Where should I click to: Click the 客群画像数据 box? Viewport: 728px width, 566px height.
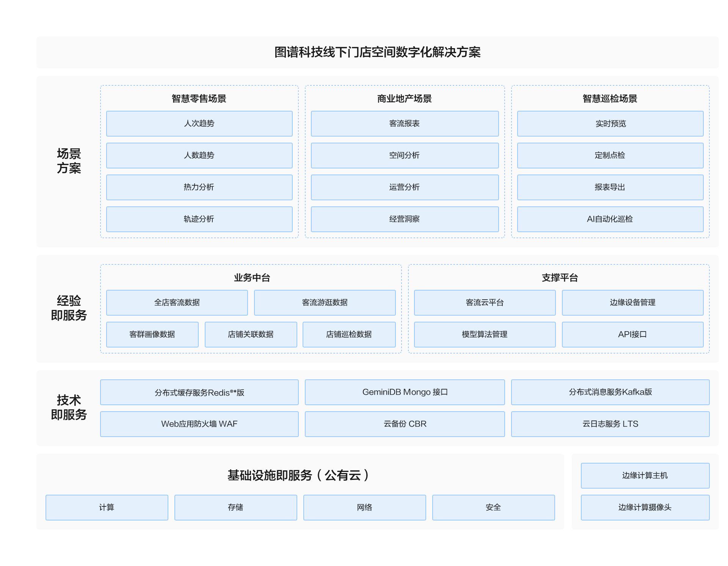click(x=152, y=335)
